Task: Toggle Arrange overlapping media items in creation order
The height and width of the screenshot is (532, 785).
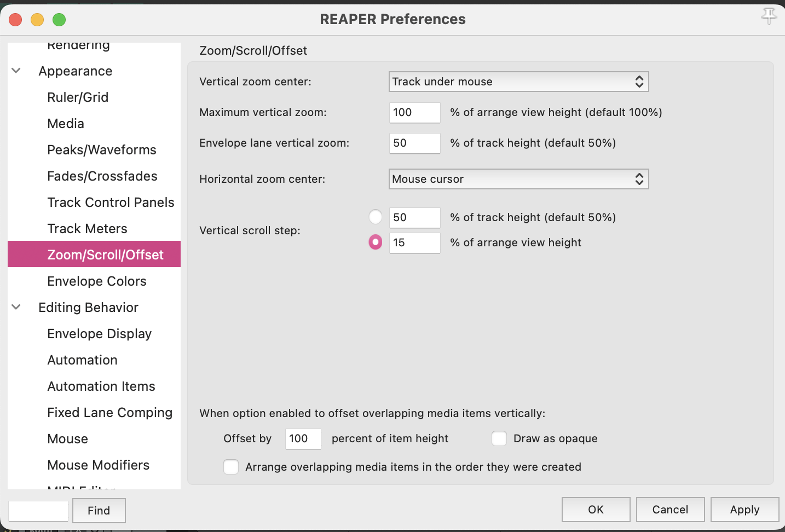Action: coord(231,467)
